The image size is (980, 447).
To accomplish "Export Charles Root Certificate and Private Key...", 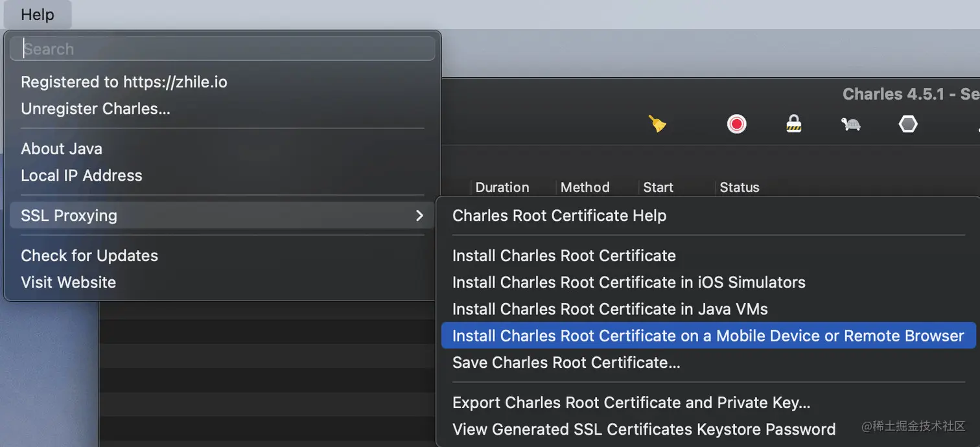I will click(631, 403).
